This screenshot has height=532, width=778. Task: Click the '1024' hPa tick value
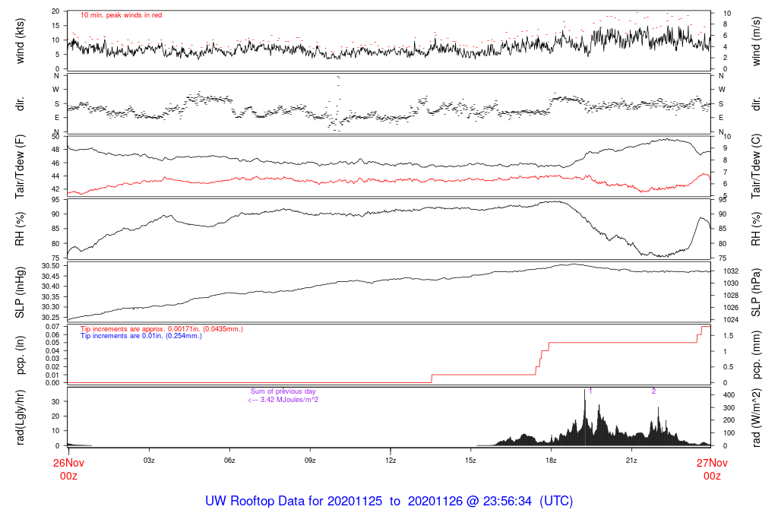731,320
